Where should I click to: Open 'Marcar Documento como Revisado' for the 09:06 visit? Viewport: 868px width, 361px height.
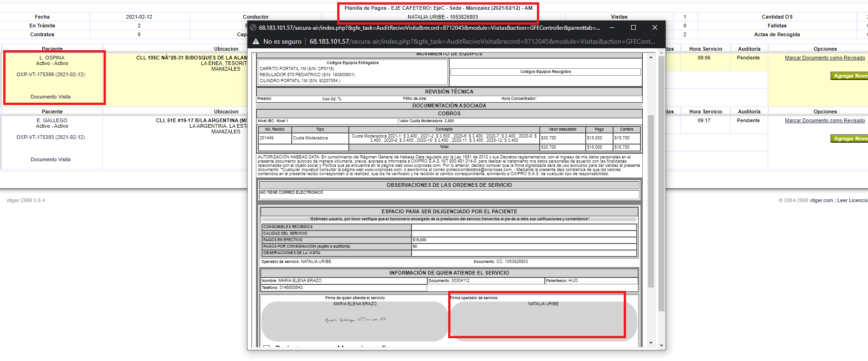click(825, 58)
